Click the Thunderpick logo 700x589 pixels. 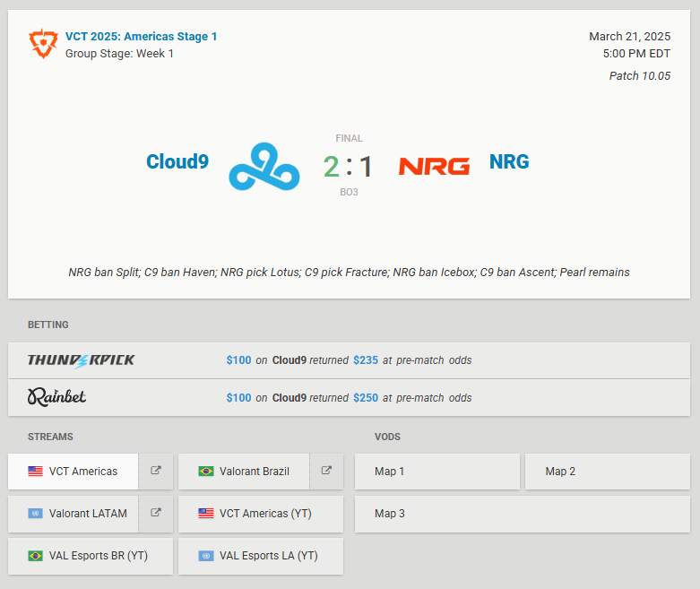coord(81,360)
